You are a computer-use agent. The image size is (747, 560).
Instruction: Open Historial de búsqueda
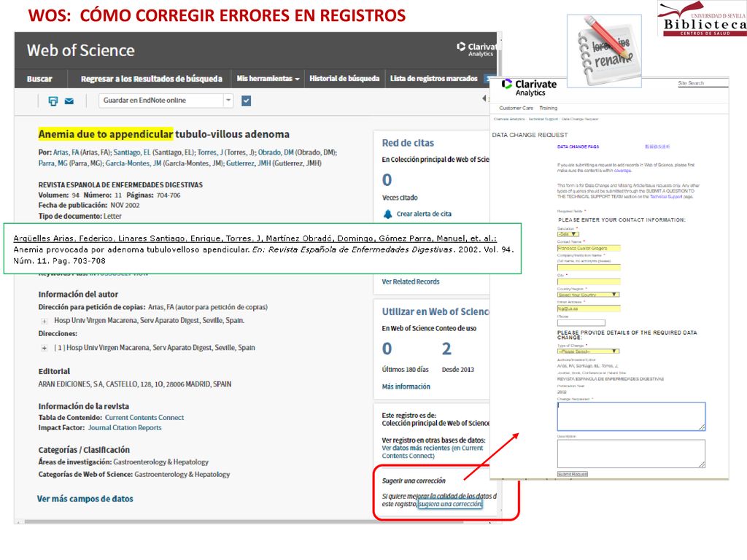click(344, 78)
